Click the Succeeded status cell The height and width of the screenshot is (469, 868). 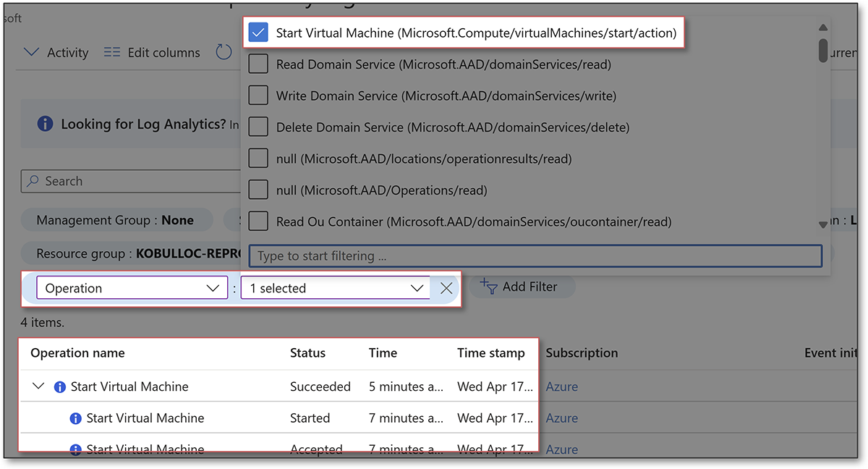(x=320, y=386)
